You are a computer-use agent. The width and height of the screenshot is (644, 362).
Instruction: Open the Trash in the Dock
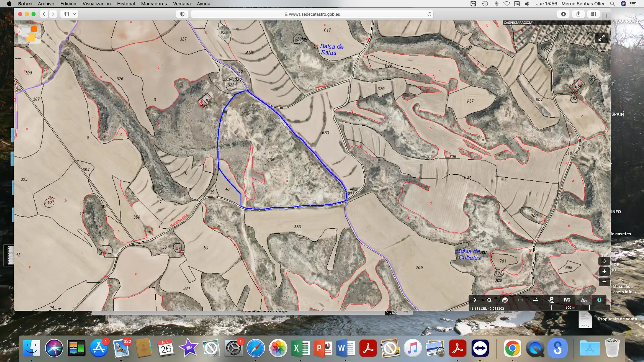[x=612, y=348]
